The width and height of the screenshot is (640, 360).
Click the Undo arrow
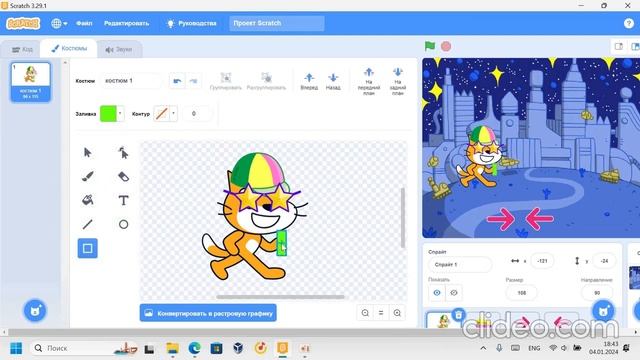(177, 81)
